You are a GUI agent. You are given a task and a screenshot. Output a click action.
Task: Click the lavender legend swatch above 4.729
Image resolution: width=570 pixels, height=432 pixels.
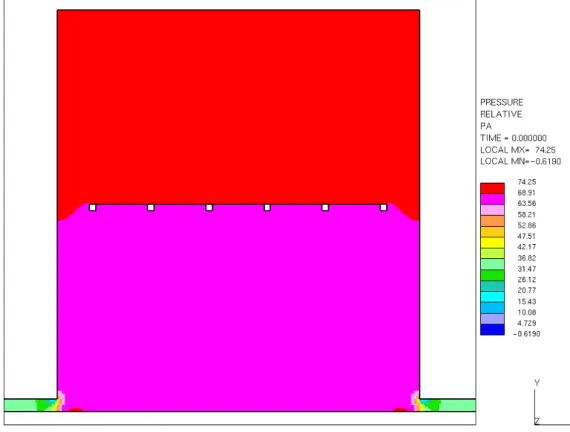coord(492,319)
